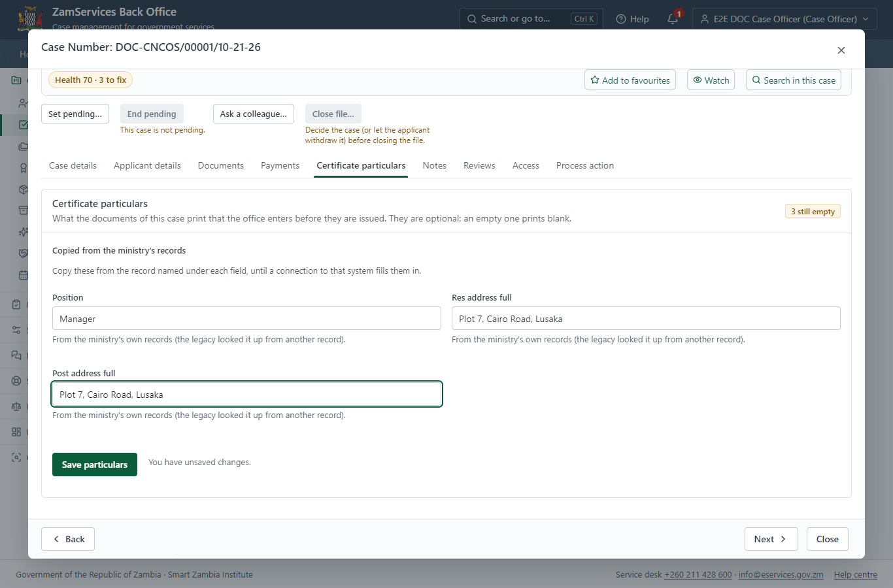Click the Save particulars button
The height and width of the screenshot is (588, 893).
pyautogui.click(x=95, y=465)
